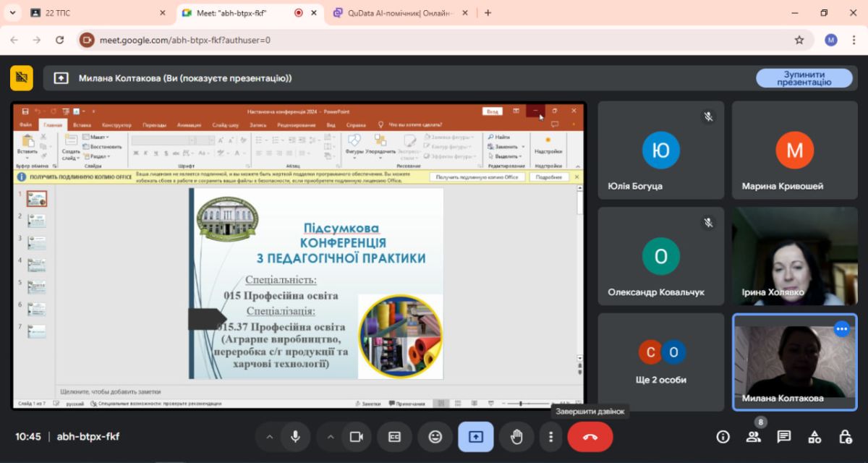Open meeting details info icon
This screenshot has height=463, width=868.
(x=723, y=436)
